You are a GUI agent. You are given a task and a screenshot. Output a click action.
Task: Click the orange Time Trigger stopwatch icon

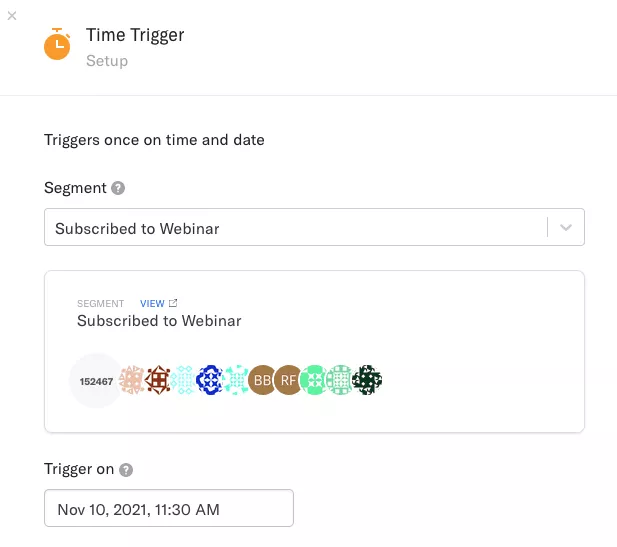pos(57,44)
